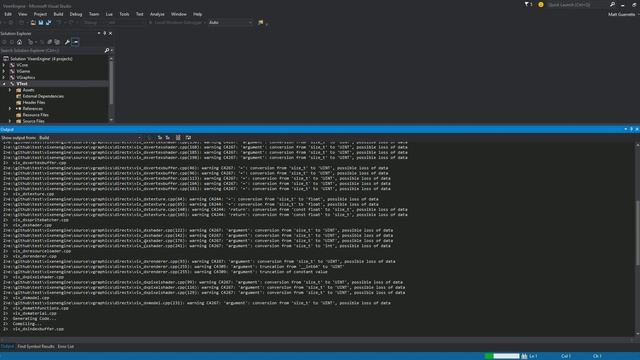Click the status bar icon beside progress bar
The height and width of the screenshot is (360, 640).
pyautogui.click(x=524, y=356)
